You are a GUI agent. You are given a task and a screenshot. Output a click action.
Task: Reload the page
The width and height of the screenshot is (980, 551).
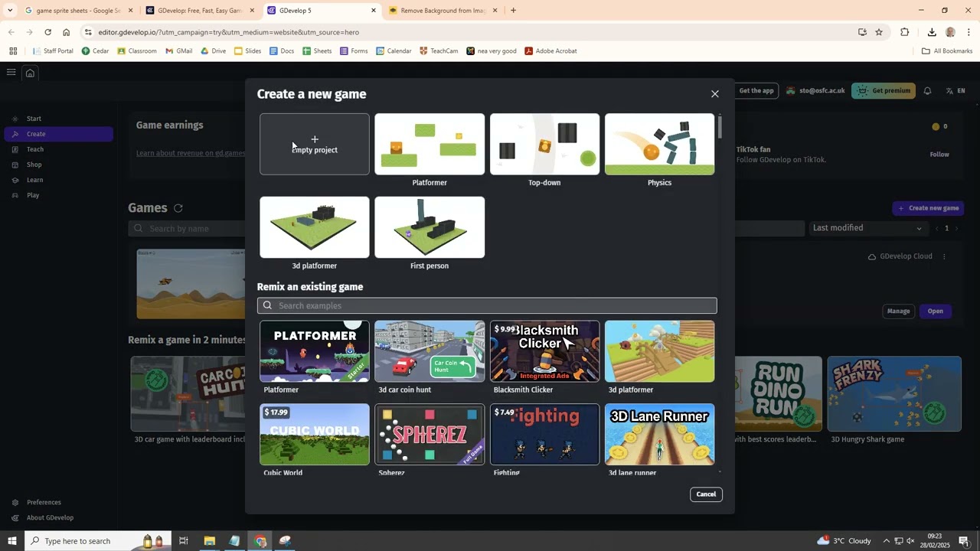coord(47,32)
